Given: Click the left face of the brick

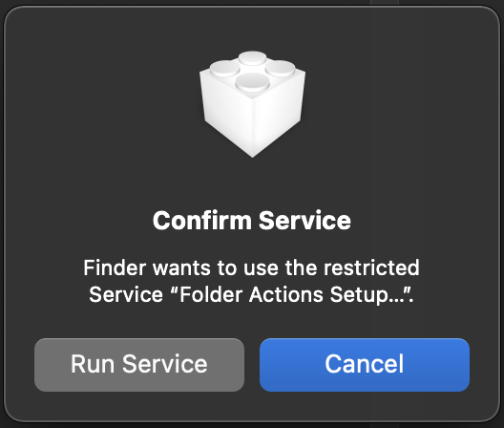Looking at the screenshot, I should pyautogui.click(x=227, y=118).
